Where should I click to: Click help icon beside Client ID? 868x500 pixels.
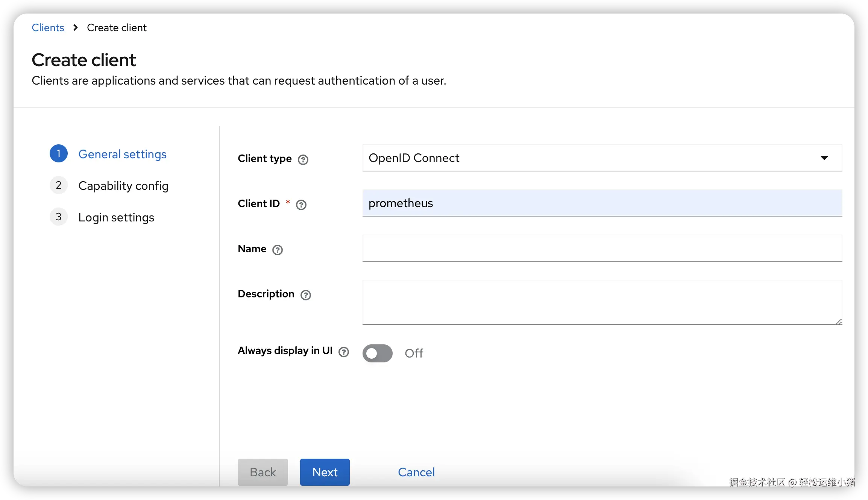(x=301, y=205)
